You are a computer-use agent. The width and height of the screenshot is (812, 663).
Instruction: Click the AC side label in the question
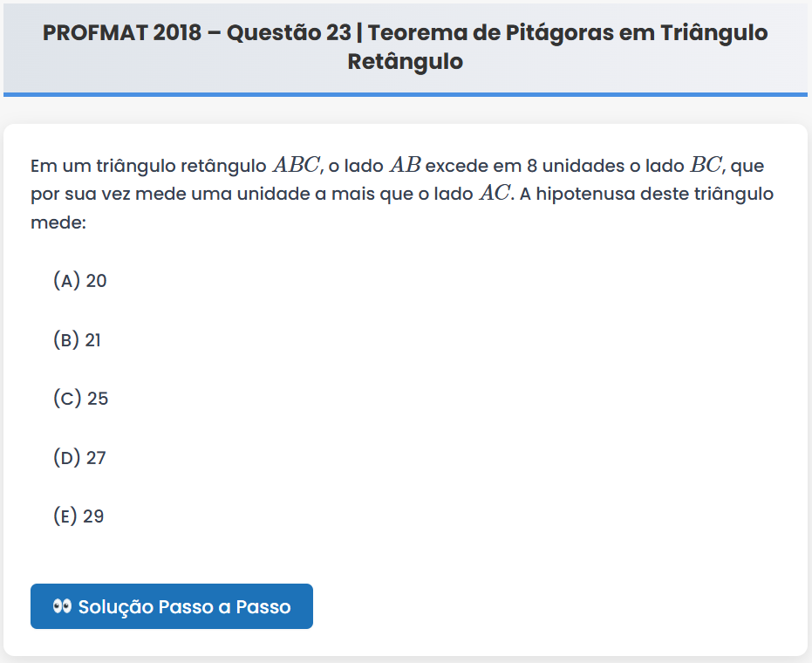[x=495, y=194]
